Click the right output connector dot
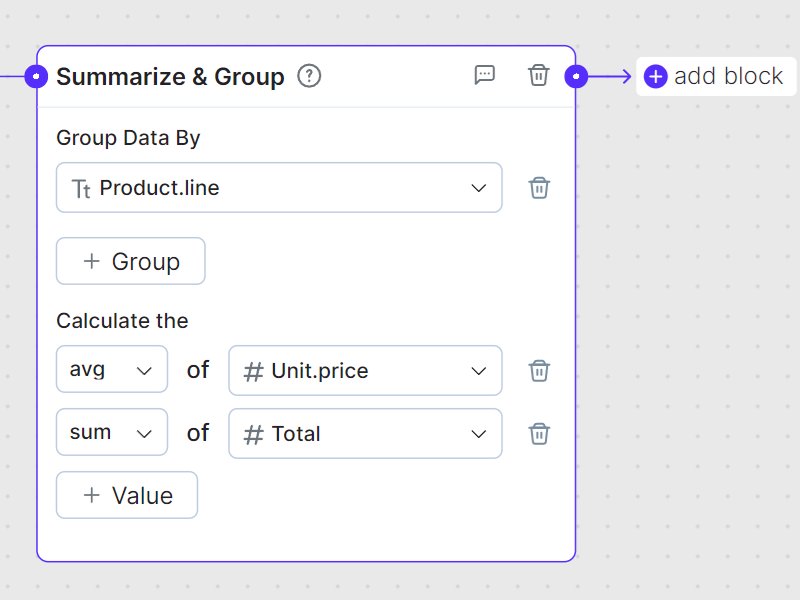 [x=576, y=76]
